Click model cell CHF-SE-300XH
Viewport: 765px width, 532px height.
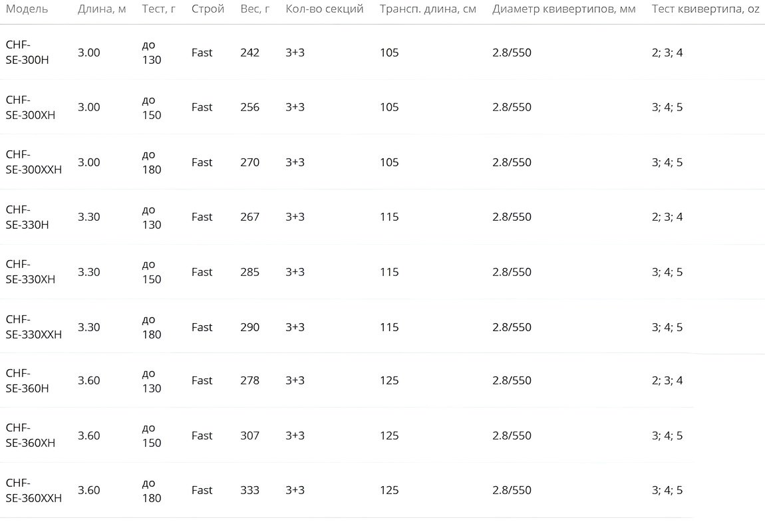[x=30, y=107]
